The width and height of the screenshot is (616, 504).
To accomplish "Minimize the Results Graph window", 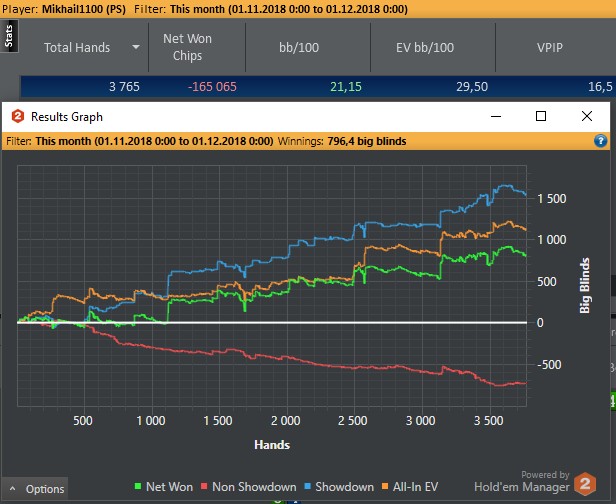I will pos(496,116).
